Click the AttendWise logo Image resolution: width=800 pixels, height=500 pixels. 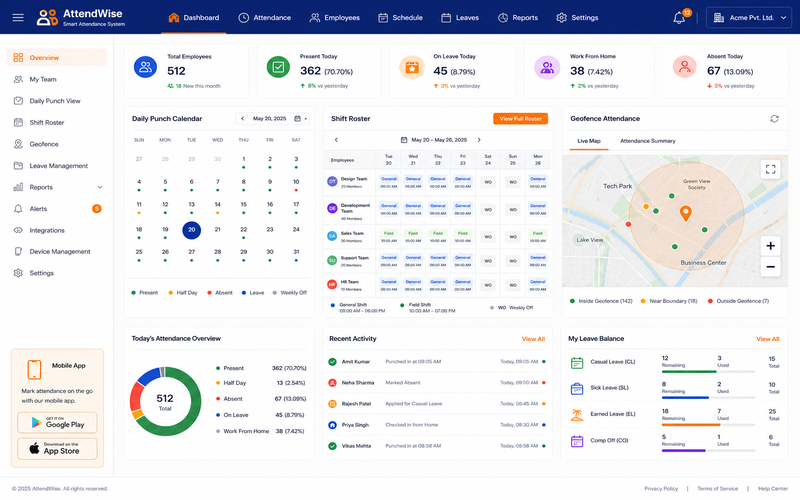(x=81, y=17)
